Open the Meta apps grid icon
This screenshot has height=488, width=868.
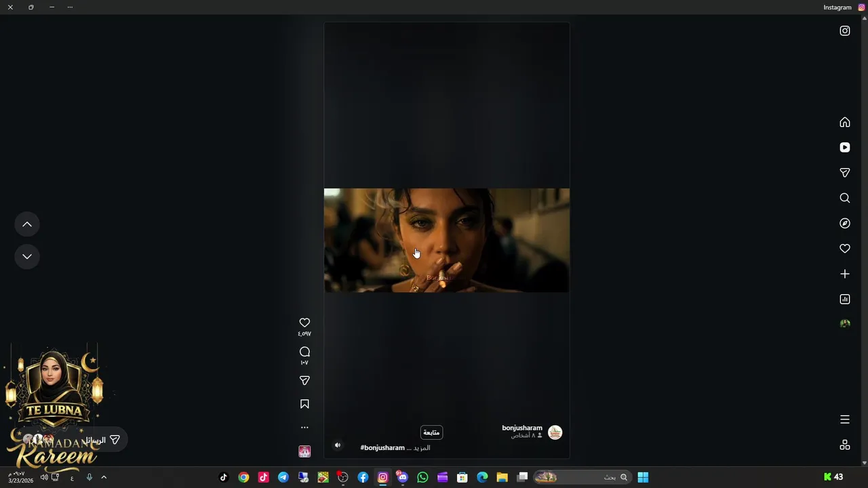tap(845, 445)
